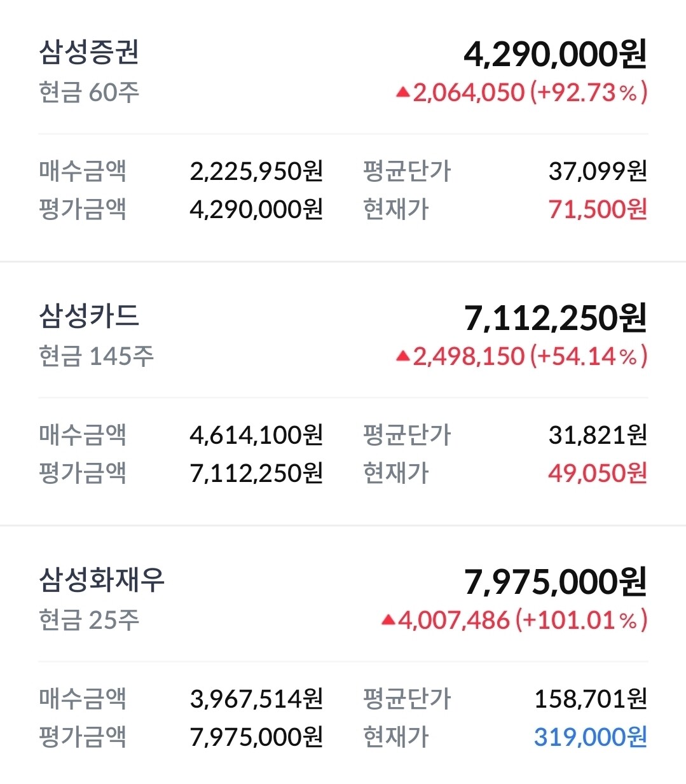Image resolution: width=686 pixels, height=784 pixels.
Task: Open the 삼성카드 stock holding
Action: point(89,316)
